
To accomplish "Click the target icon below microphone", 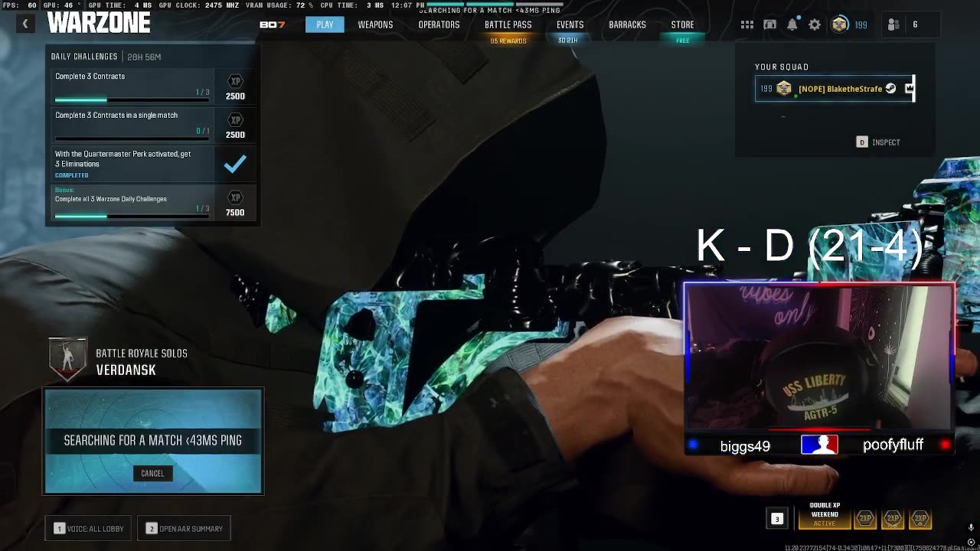I will pyautogui.click(x=971, y=542).
